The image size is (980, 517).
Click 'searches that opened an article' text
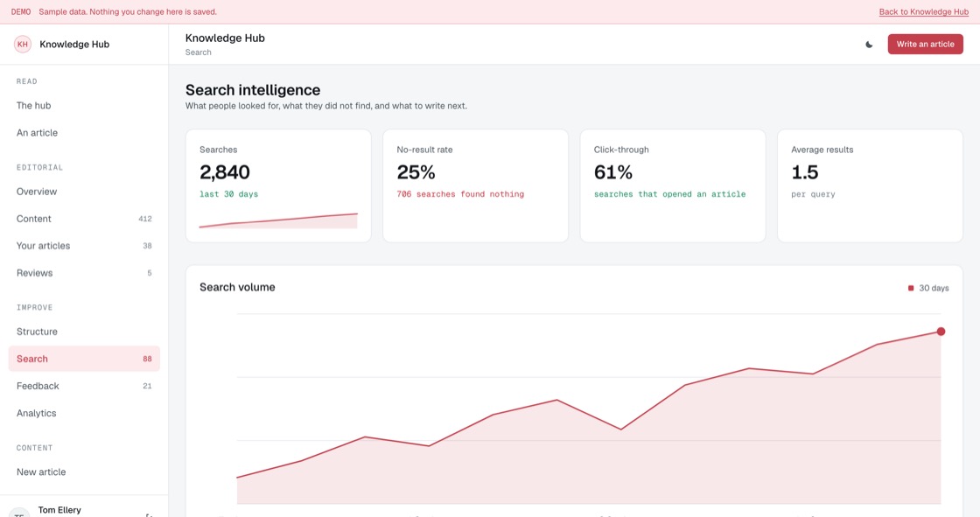669,194
